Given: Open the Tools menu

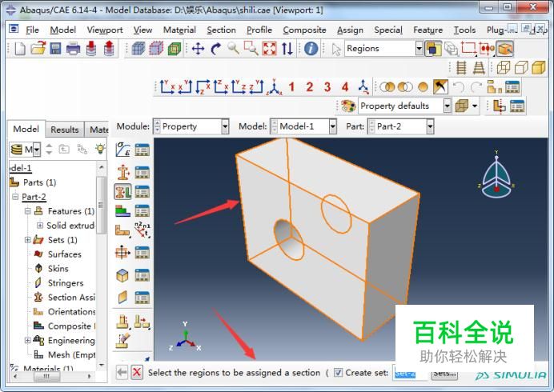Looking at the screenshot, I should pos(464,30).
